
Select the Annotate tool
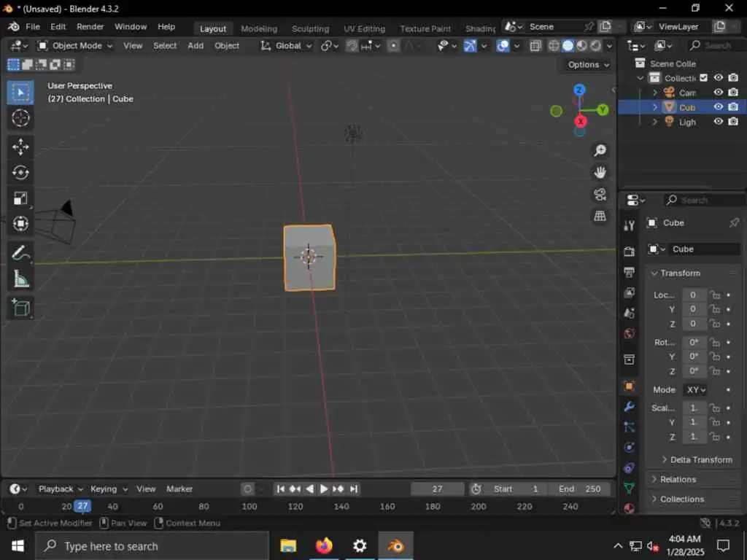tap(20, 253)
